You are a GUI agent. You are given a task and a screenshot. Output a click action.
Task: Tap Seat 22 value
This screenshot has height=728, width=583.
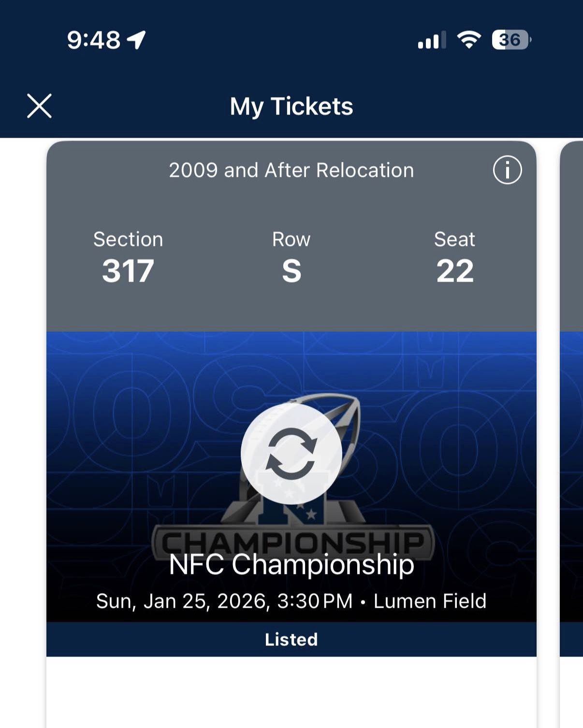click(454, 271)
